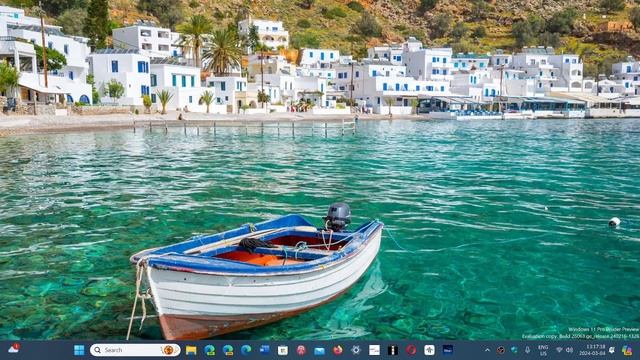Open the Wi-Fi network tray icon
640x360 pixels.
coord(559,350)
